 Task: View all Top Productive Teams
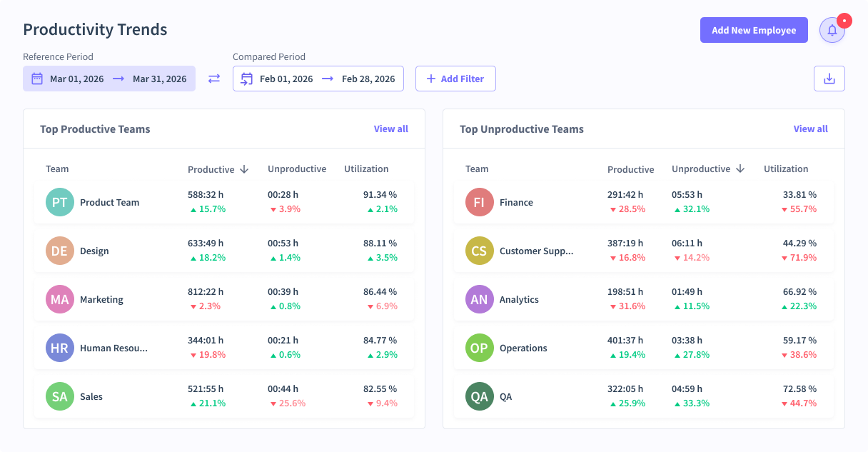(390, 129)
